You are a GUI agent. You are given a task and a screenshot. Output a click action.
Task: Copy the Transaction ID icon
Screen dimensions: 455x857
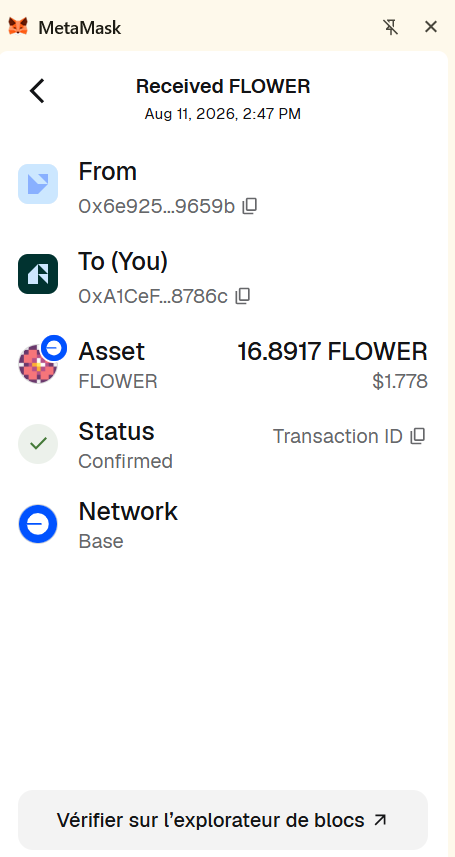418,436
